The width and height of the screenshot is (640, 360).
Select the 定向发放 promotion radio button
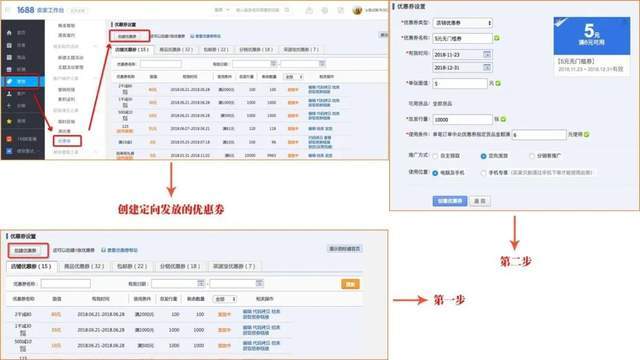(483, 156)
